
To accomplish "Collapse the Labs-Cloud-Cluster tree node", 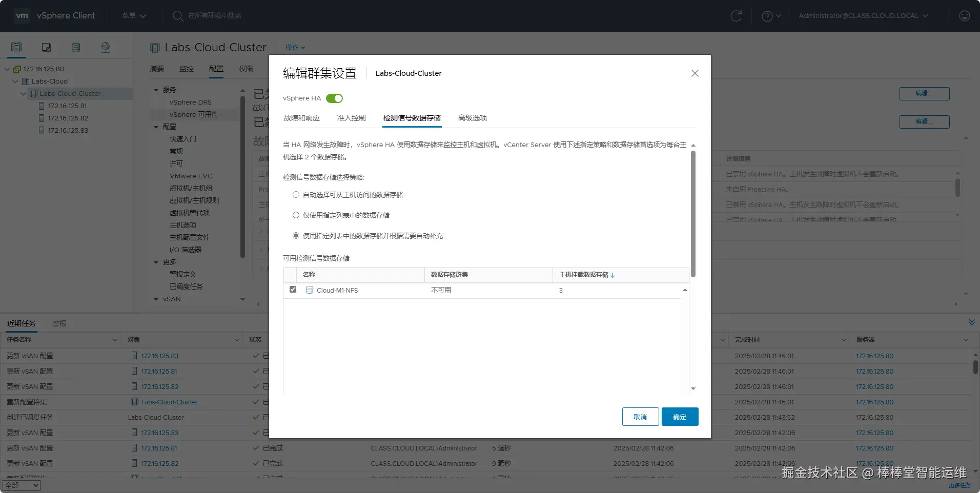I will tap(24, 94).
